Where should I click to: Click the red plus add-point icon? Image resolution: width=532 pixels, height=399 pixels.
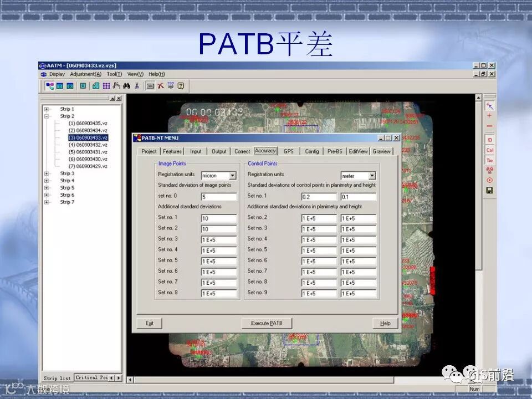click(489, 116)
